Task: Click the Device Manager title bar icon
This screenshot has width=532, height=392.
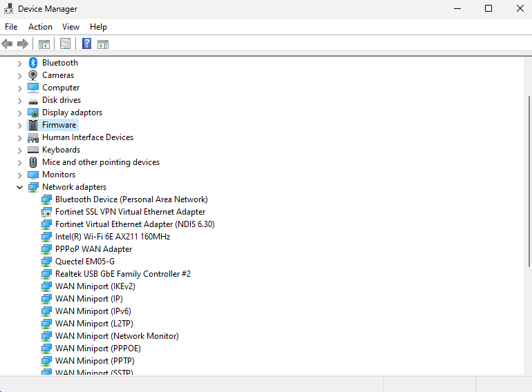Action: coord(8,8)
